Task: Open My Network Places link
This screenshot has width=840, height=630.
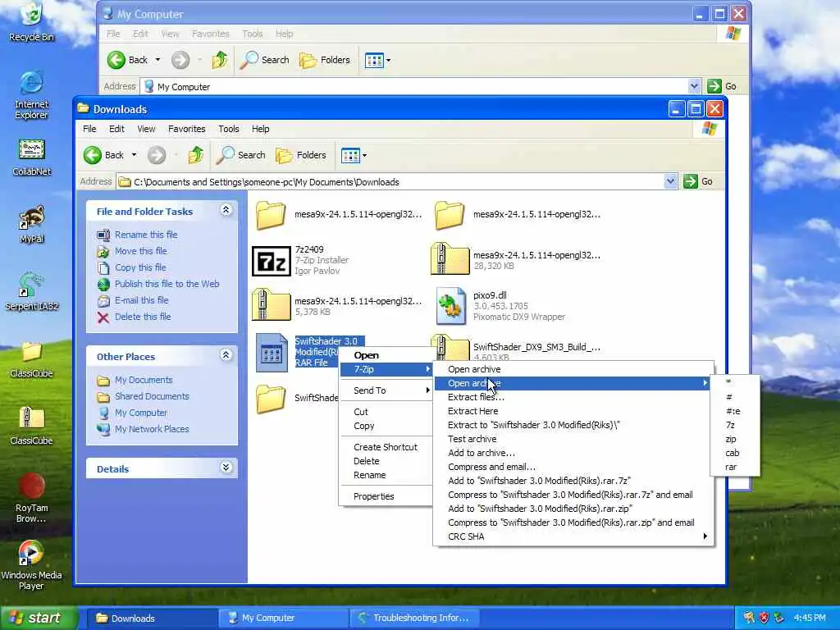Action: click(x=152, y=429)
